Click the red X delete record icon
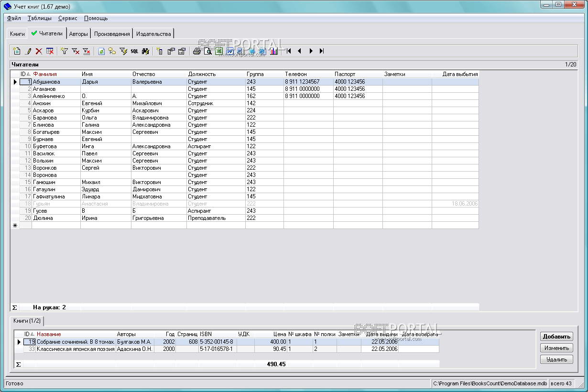The image size is (588, 392). coord(39,51)
